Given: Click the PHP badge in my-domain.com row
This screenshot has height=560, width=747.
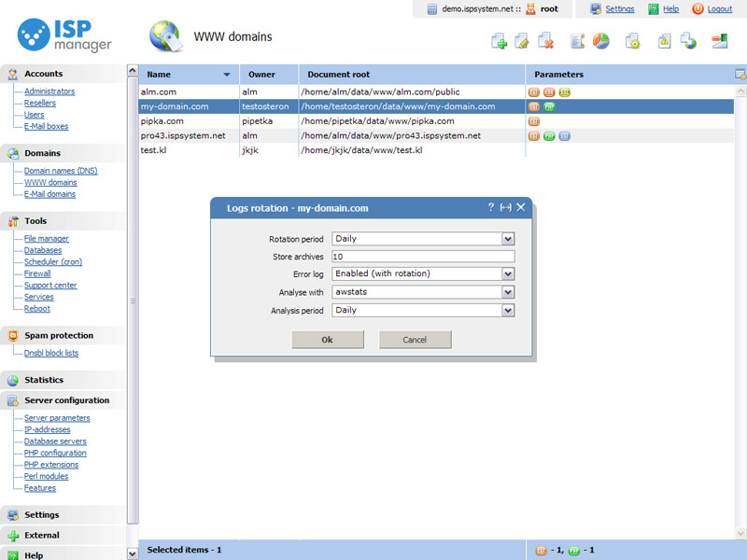Looking at the screenshot, I should (x=549, y=106).
